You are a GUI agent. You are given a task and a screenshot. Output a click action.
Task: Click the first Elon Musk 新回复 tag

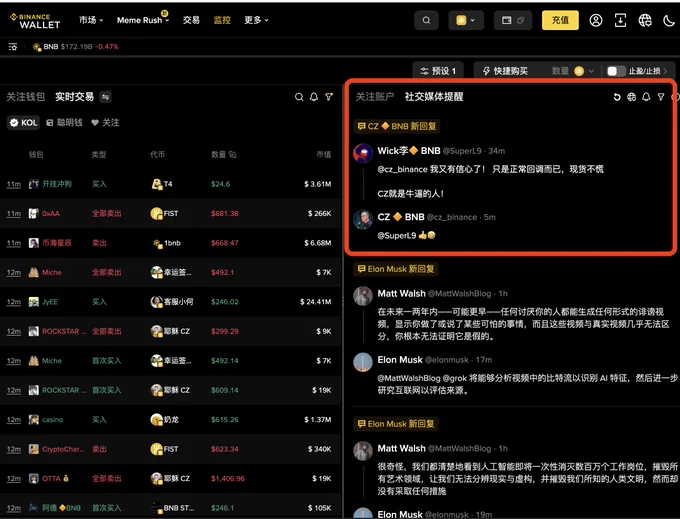[x=396, y=269]
